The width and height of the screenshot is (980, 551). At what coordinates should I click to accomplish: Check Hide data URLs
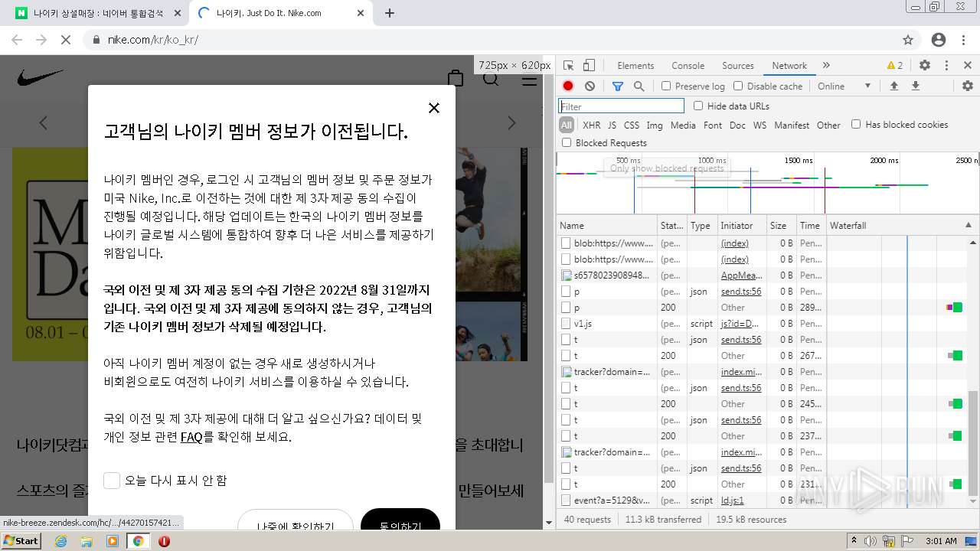(698, 106)
